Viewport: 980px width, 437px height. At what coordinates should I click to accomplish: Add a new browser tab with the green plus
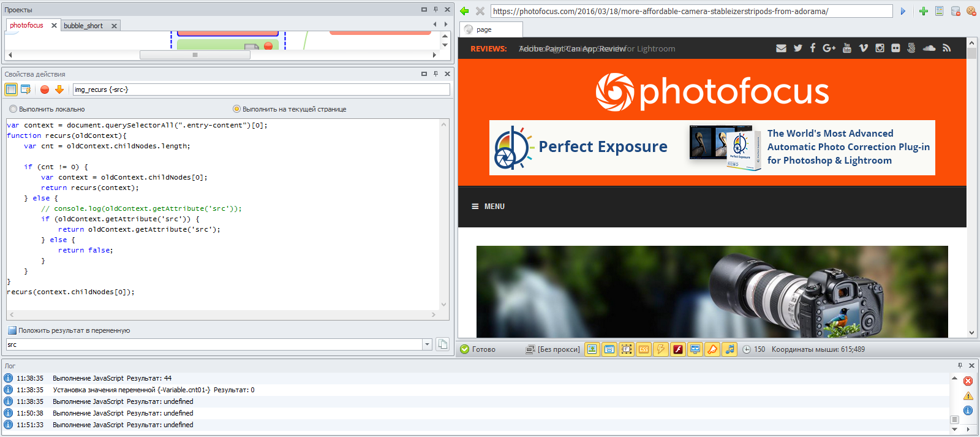(924, 11)
